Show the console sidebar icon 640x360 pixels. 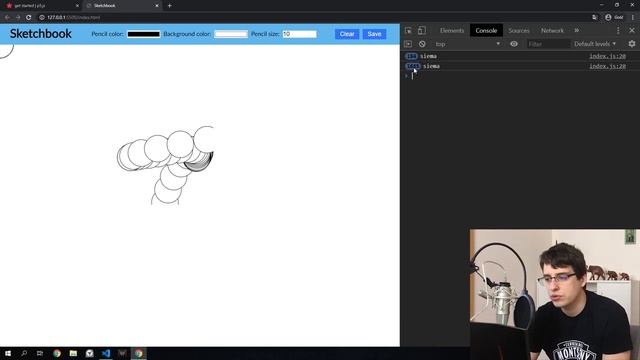tap(408, 44)
